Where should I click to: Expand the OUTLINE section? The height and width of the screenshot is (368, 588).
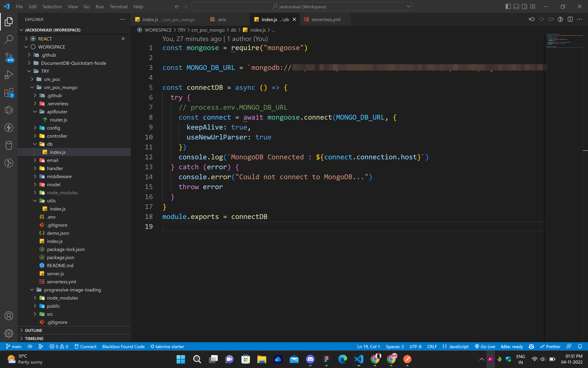click(74, 330)
